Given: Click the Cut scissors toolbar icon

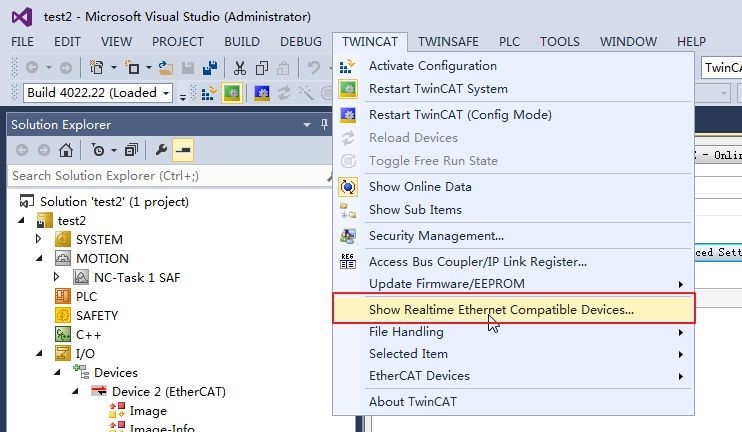Looking at the screenshot, I should pyautogui.click(x=240, y=68).
